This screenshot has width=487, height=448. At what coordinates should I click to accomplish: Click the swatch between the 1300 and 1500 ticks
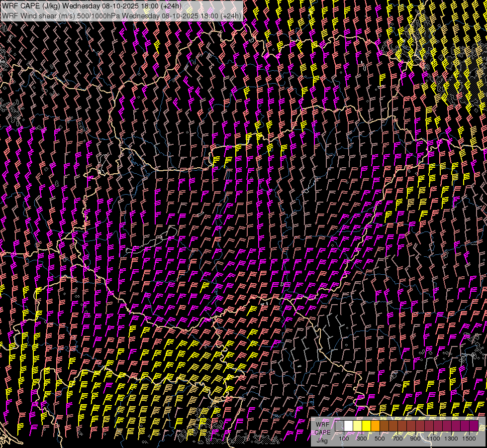pyautogui.click(x=456, y=426)
